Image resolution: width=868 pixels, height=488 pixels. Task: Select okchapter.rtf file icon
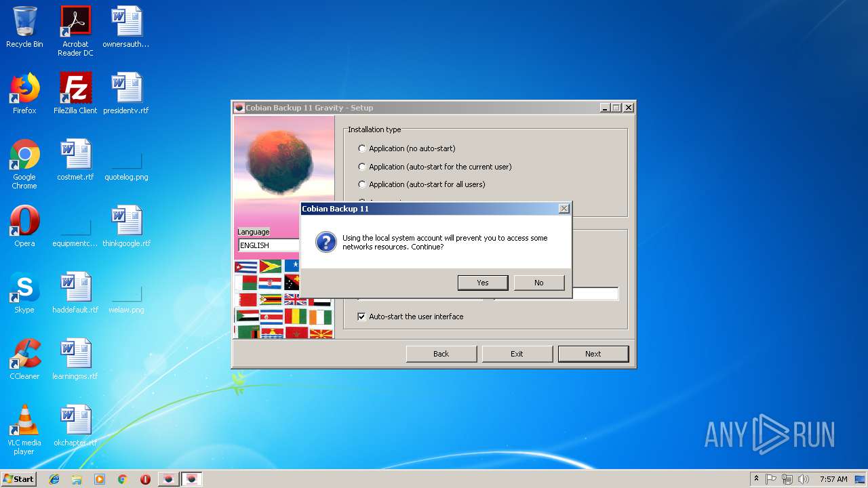[75, 426]
